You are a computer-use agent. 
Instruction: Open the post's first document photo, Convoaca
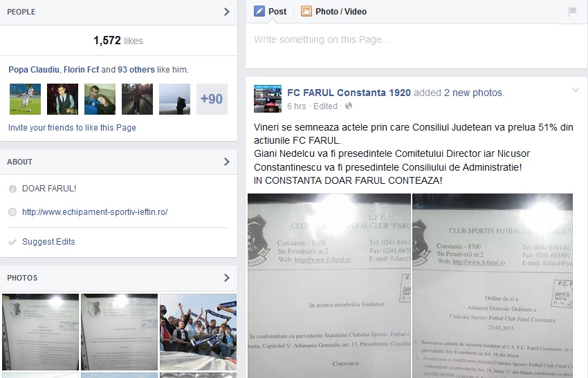[329, 286]
